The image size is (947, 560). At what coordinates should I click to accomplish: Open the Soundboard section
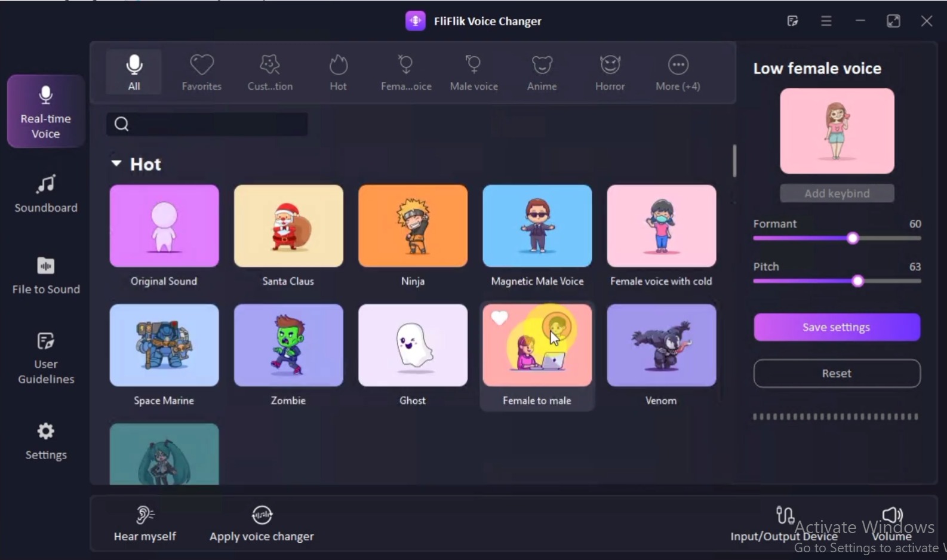46,193
